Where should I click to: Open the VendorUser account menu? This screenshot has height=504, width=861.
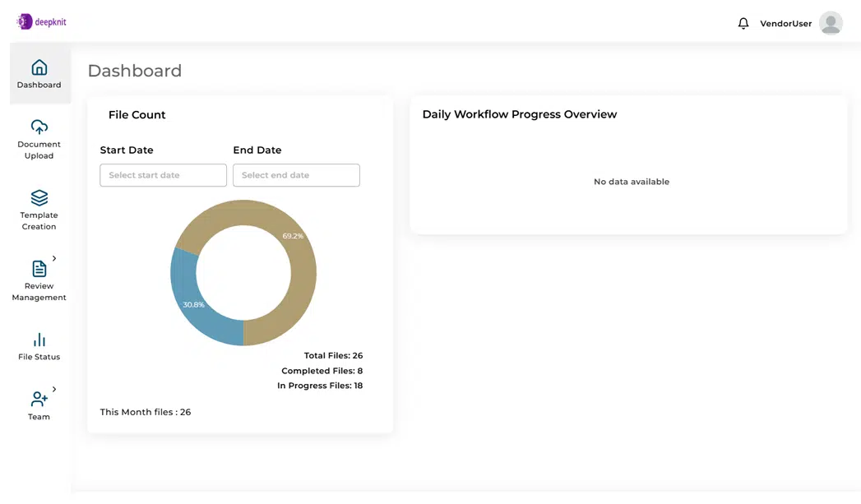[x=785, y=24]
